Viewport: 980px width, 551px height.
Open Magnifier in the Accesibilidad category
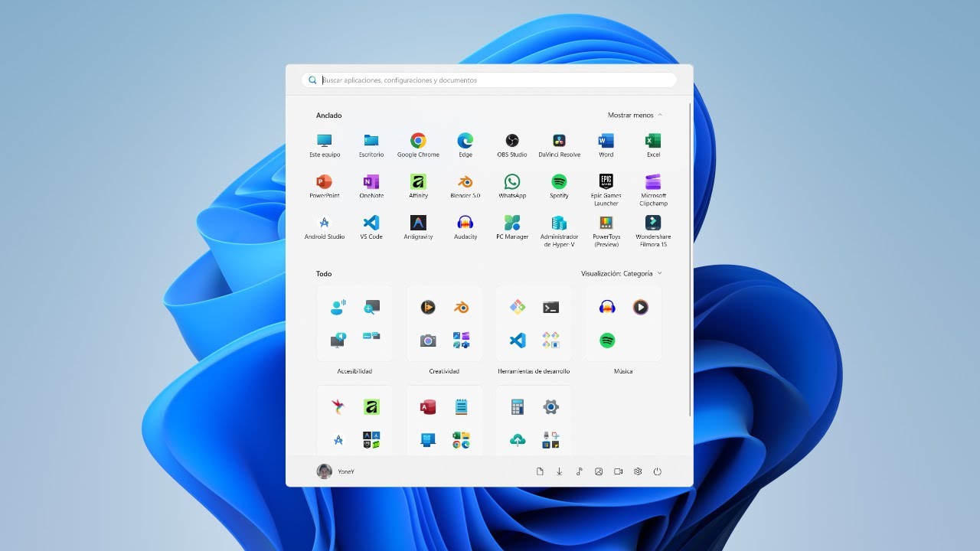[372, 307]
